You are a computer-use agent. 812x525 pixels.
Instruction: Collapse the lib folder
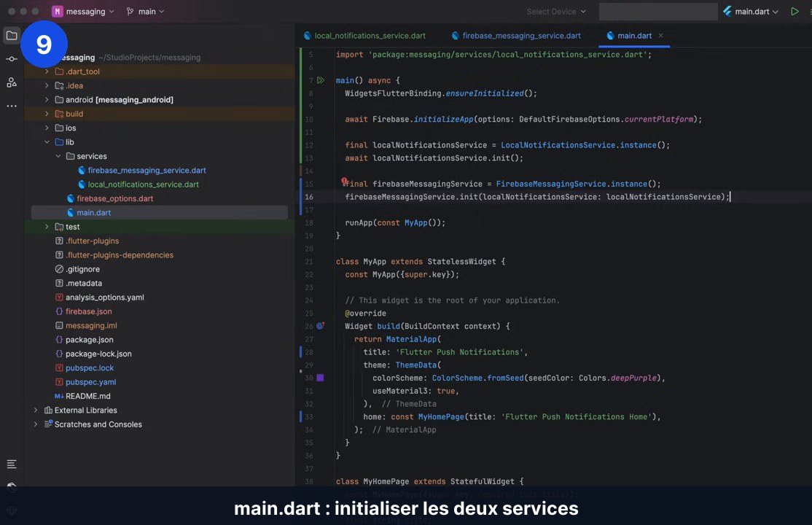click(x=47, y=142)
